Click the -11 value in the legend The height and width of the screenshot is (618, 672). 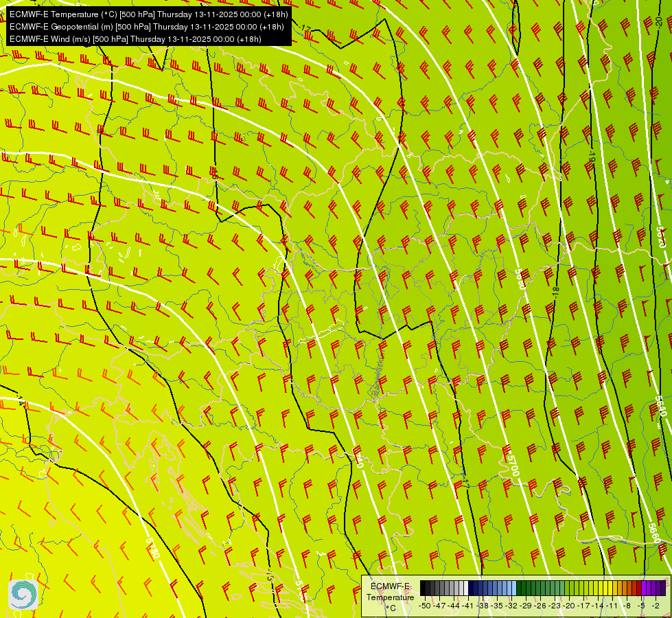612,606
